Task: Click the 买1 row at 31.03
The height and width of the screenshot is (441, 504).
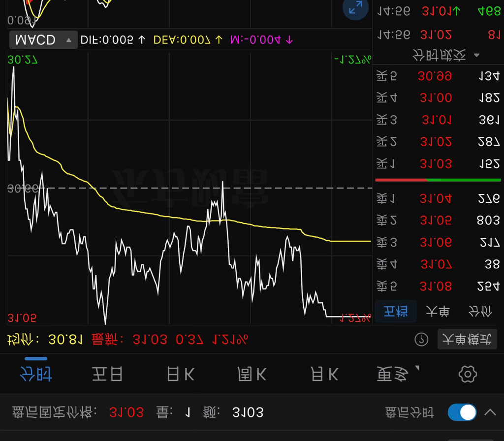Action: click(x=438, y=164)
